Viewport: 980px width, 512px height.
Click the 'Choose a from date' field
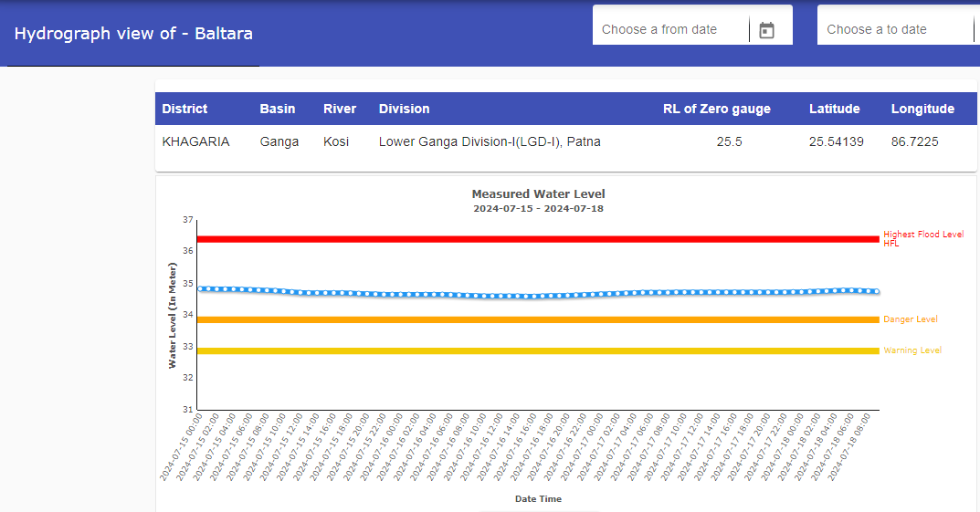click(x=670, y=29)
